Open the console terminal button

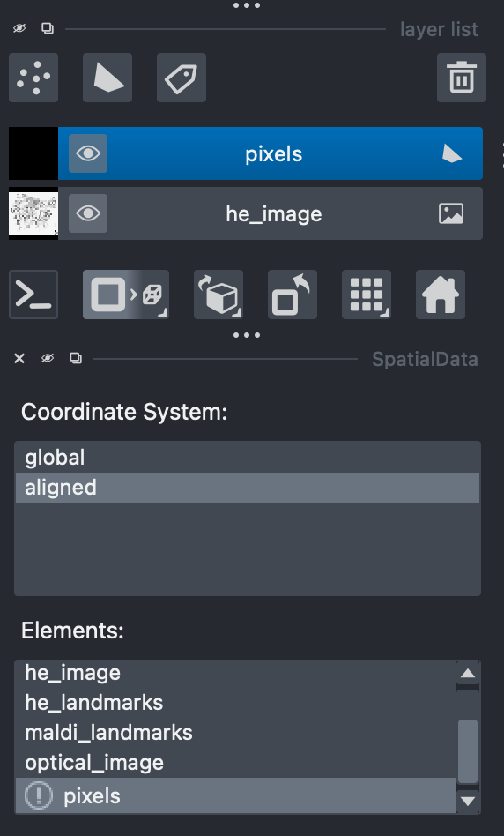click(x=33, y=295)
